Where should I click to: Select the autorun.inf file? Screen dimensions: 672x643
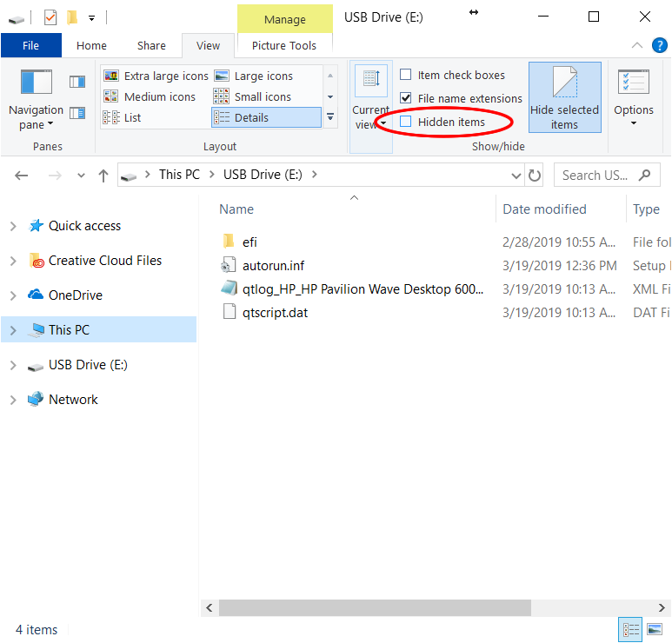273,266
